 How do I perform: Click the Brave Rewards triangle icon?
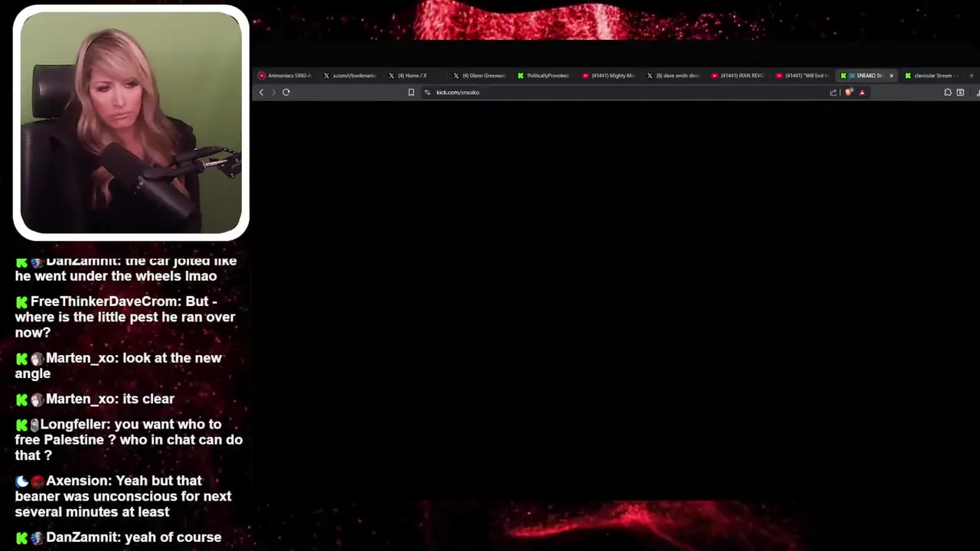coord(862,93)
